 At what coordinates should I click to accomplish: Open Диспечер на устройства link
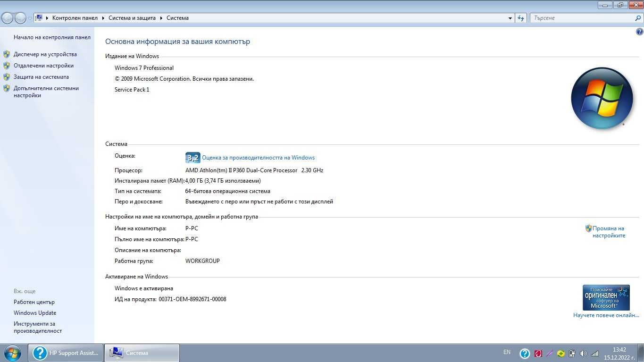coord(45,54)
